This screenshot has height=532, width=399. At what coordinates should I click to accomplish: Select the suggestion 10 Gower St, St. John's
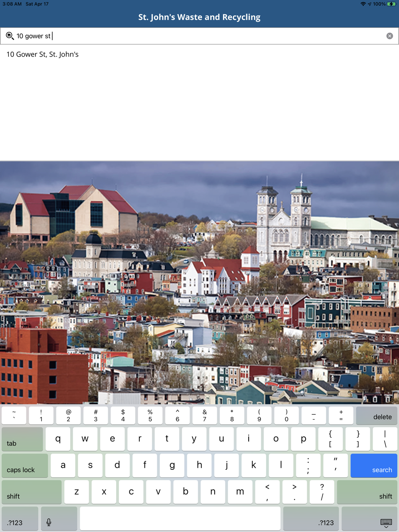pos(42,54)
